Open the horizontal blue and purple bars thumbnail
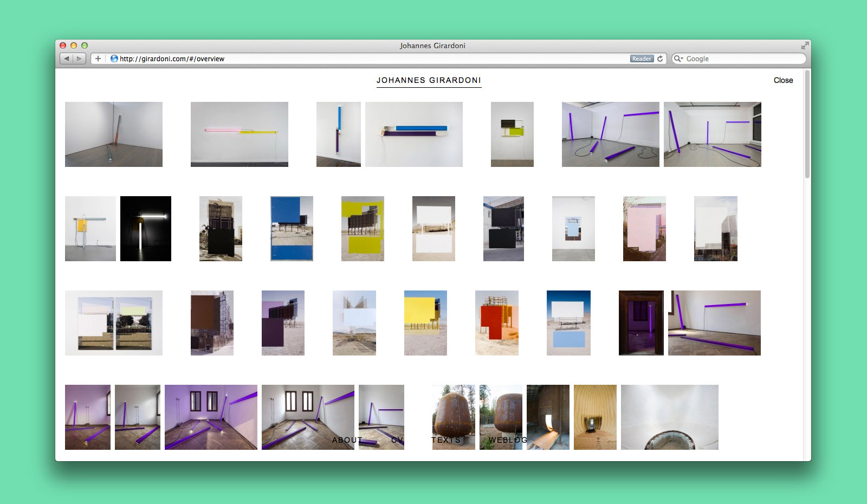Image resolution: width=867 pixels, height=504 pixels. pyautogui.click(x=414, y=134)
